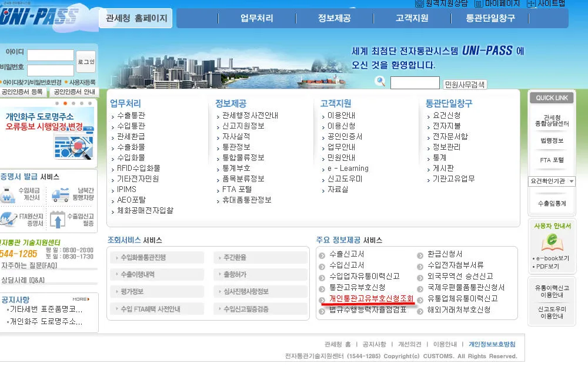Open 신고도우미 link under 고객지원
The image size is (588, 377).
click(x=345, y=179)
